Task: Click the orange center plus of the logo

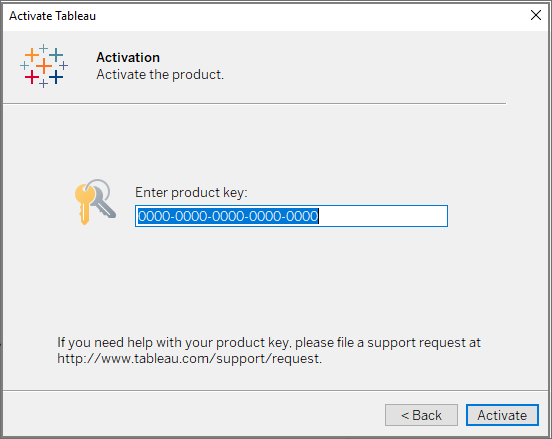Action: (44, 66)
